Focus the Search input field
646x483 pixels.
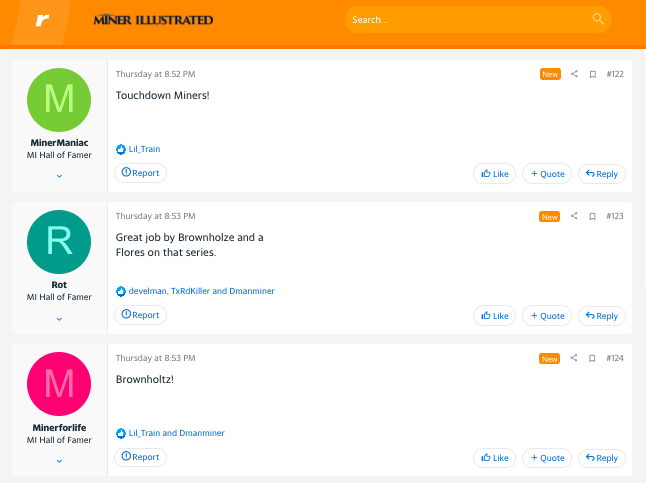click(478, 20)
